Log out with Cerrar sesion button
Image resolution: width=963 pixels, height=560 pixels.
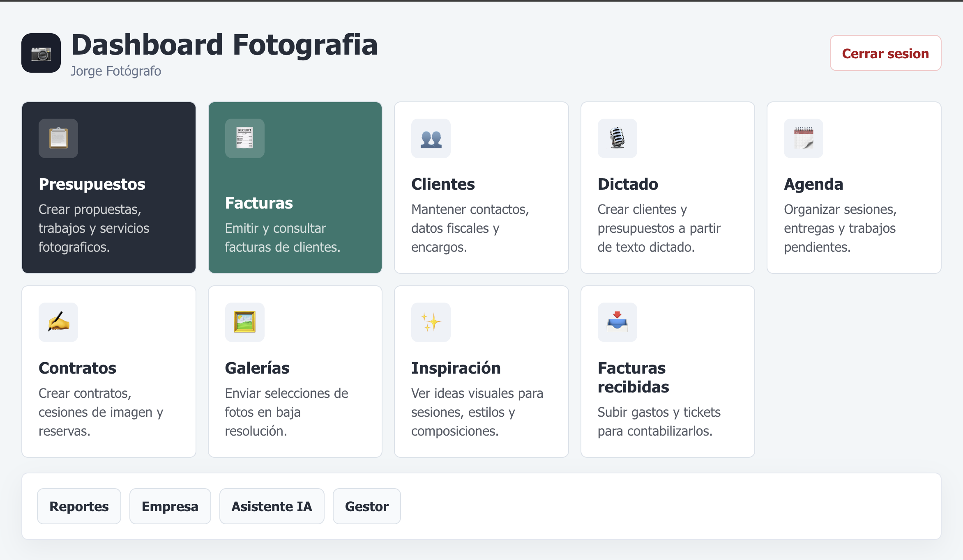tap(885, 53)
